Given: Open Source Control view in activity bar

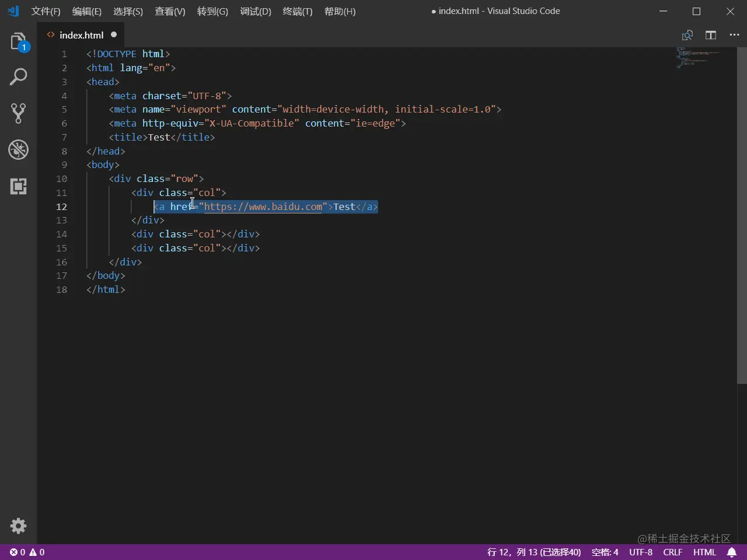Looking at the screenshot, I should pyautogui.click(x=18, y=113).
